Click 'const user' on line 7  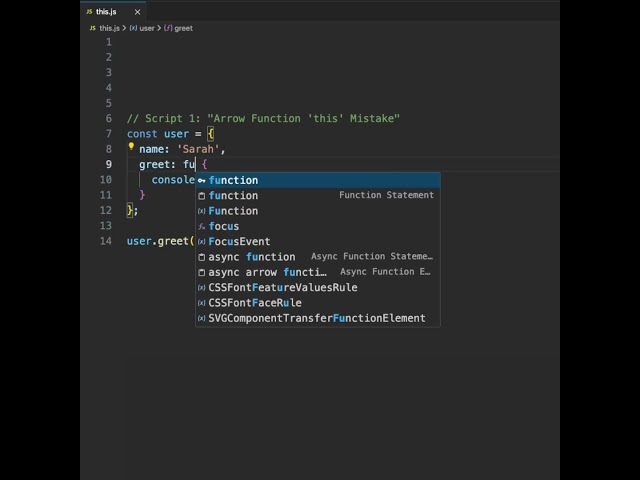pos(158,134)
